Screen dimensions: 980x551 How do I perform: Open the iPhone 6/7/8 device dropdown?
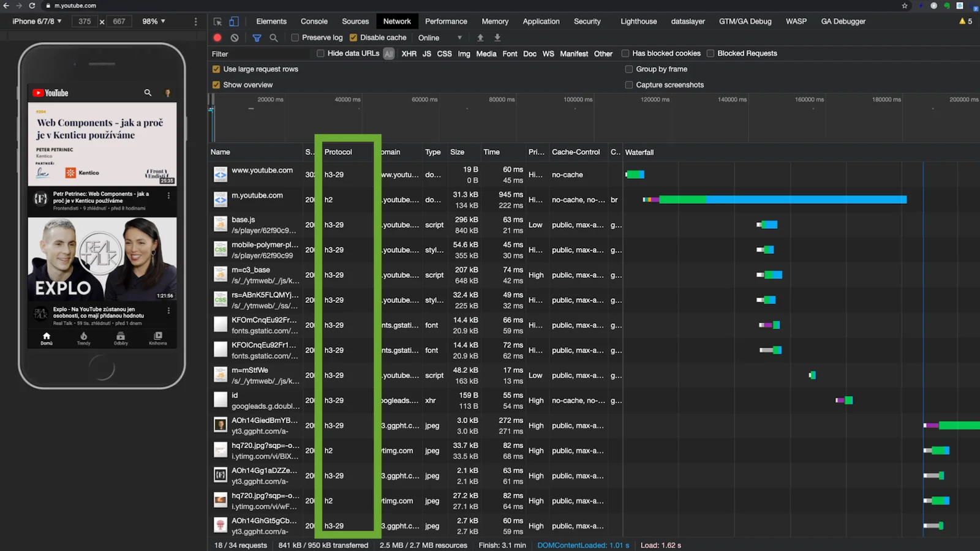click(35, 21)
